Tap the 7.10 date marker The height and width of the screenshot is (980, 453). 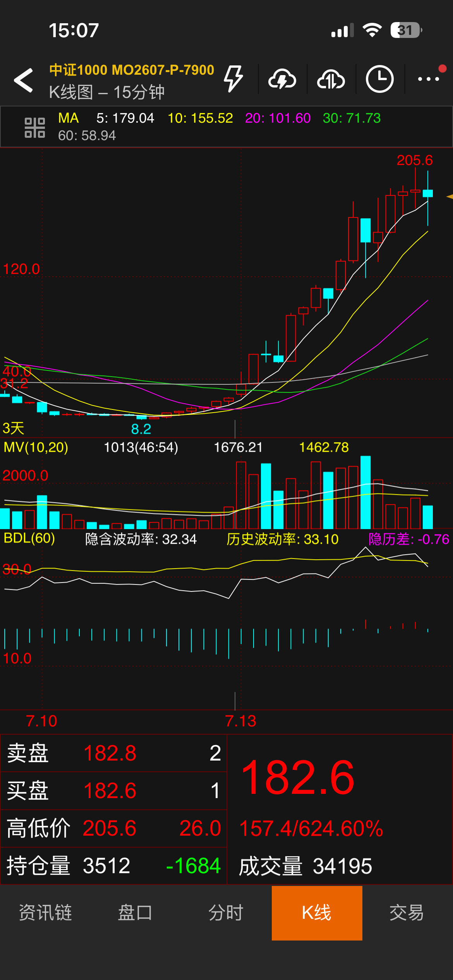41,721
